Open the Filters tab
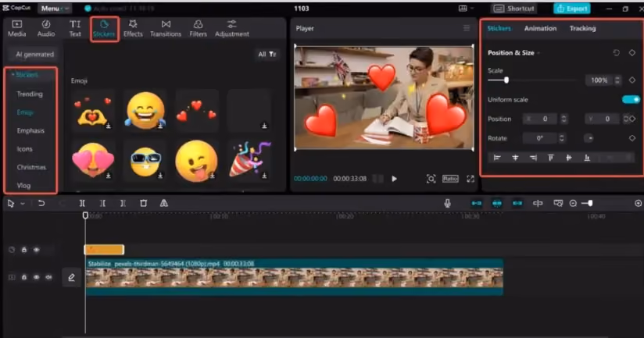The width and height of the screenshot is (644, 338). [198, 29]
